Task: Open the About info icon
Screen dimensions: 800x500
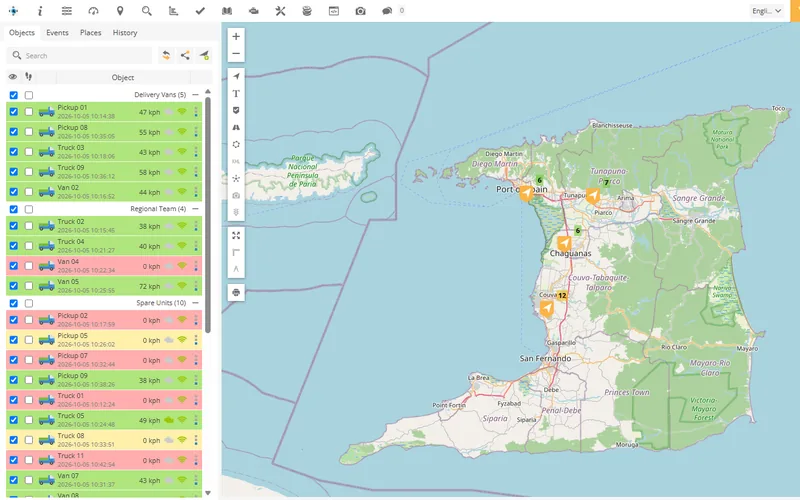Action: [40, 11]
